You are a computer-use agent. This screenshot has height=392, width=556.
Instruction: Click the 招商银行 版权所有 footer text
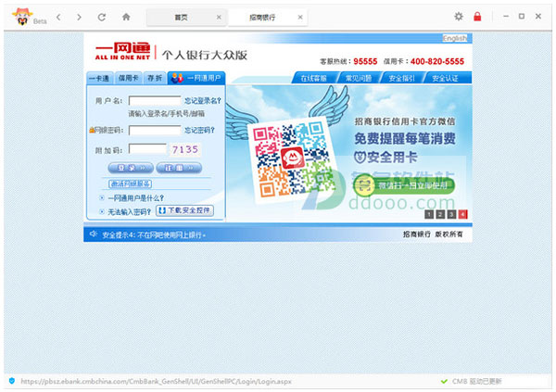pyautogui.click(x=433, y=234)
